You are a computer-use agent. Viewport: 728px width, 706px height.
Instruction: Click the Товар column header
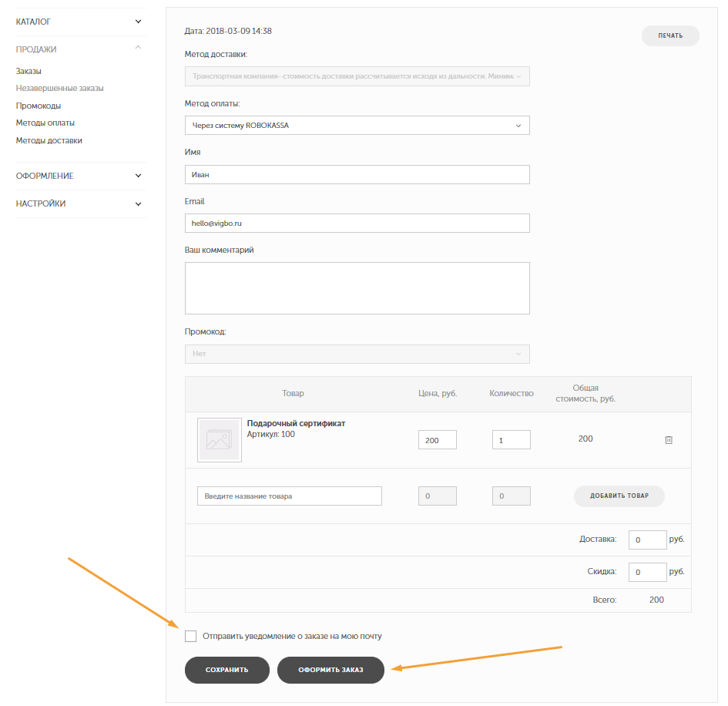click(293, 393)
